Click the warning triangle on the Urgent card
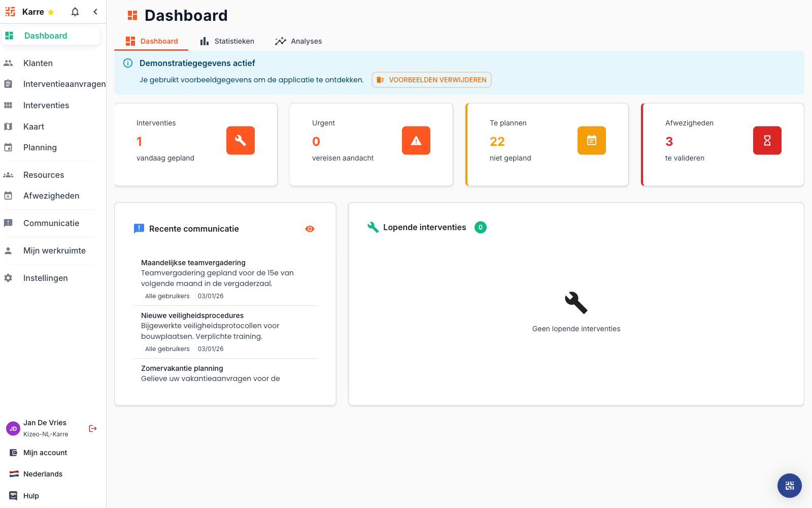812x508 pixels. 416,141
